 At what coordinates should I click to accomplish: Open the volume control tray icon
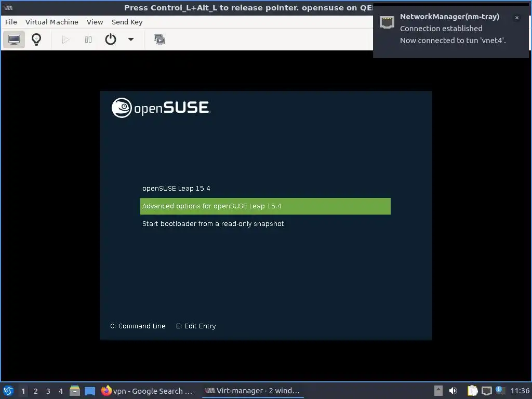[x=453, y=391]
